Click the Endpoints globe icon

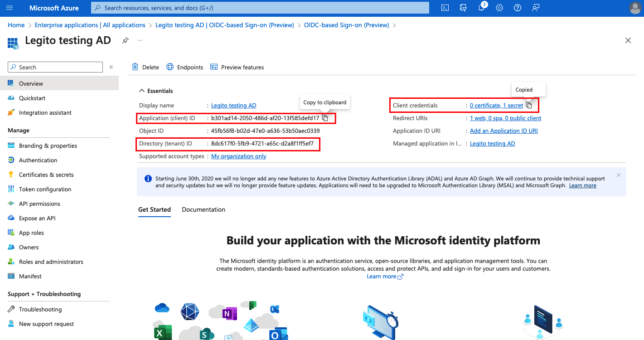pos(170,67)
